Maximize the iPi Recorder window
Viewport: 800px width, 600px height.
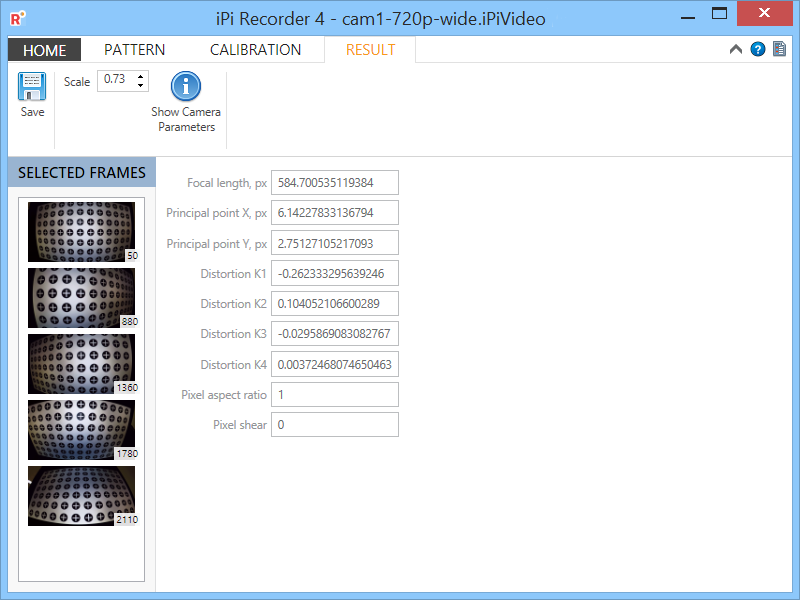coord(719,13)
